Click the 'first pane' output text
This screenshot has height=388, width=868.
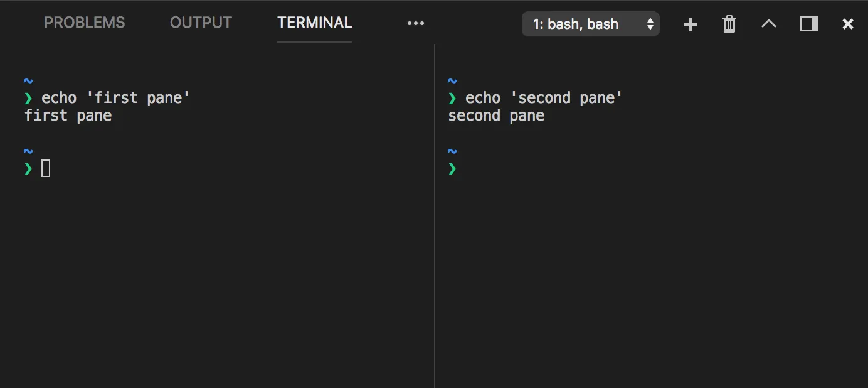click(x=68, y=116)
